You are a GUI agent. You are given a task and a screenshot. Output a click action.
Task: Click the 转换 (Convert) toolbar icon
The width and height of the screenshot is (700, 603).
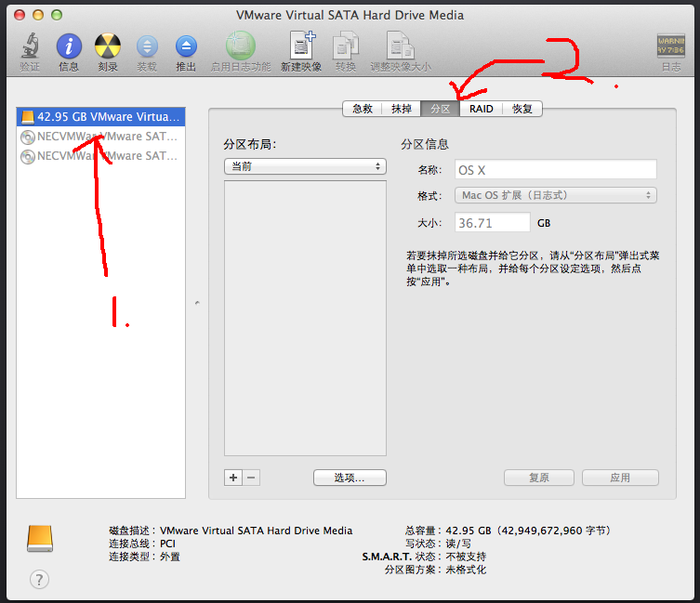346,46
